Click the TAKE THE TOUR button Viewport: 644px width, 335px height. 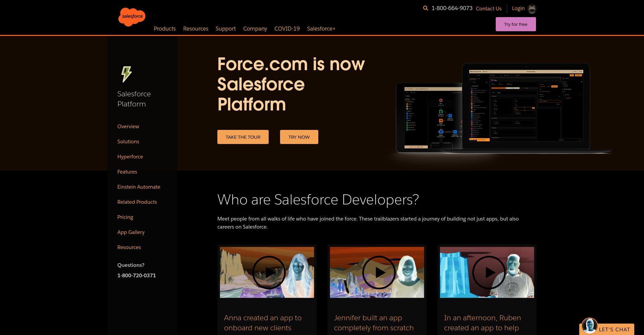tap(243, 137)
